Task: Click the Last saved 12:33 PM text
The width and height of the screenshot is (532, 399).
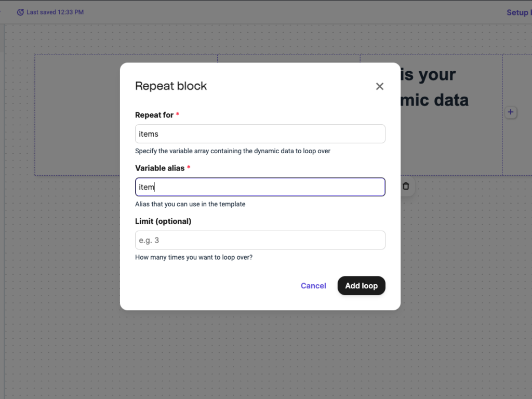Action: (x=55, y=12)
